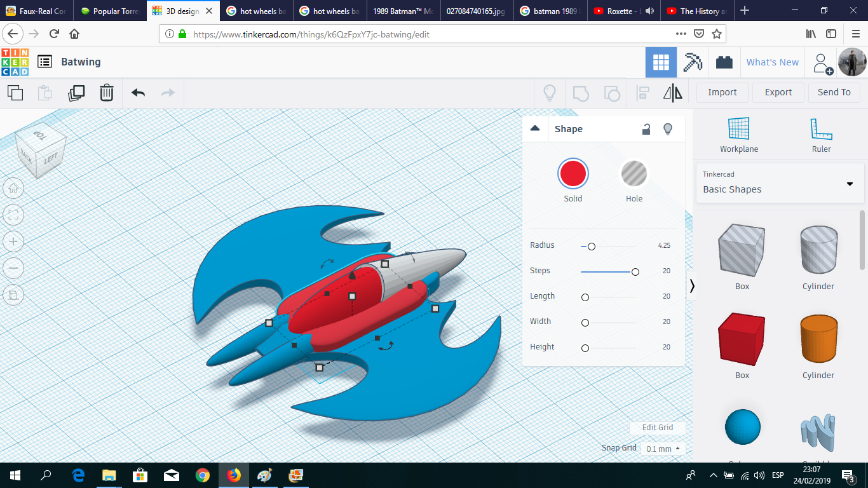
Task: Click Fit all in view button
Action: (13, 215)
